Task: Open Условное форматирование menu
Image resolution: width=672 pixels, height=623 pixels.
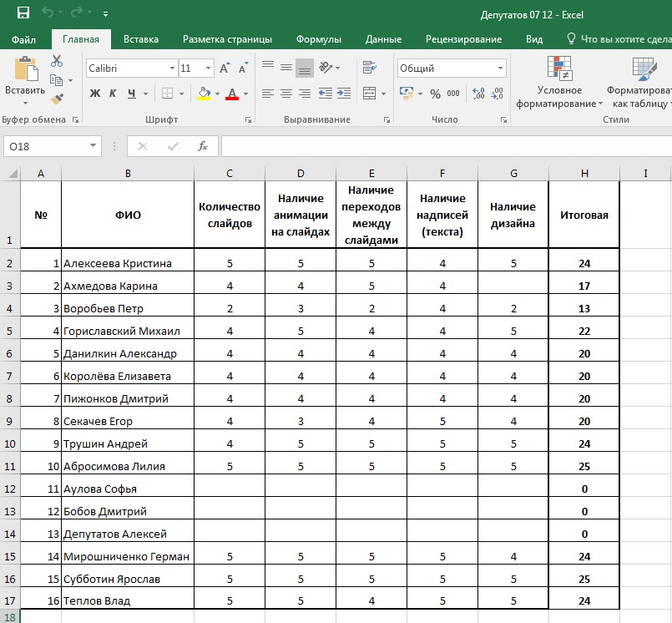Action: 559,83
